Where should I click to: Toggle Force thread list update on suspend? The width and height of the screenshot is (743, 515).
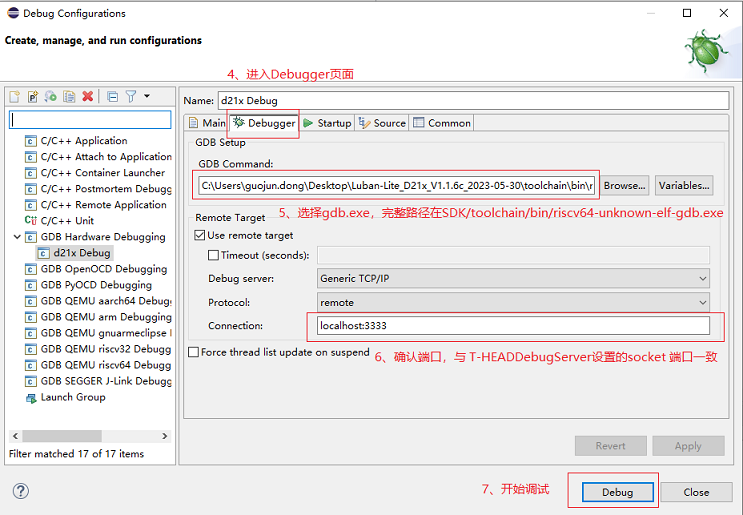[x=194, y=352]
